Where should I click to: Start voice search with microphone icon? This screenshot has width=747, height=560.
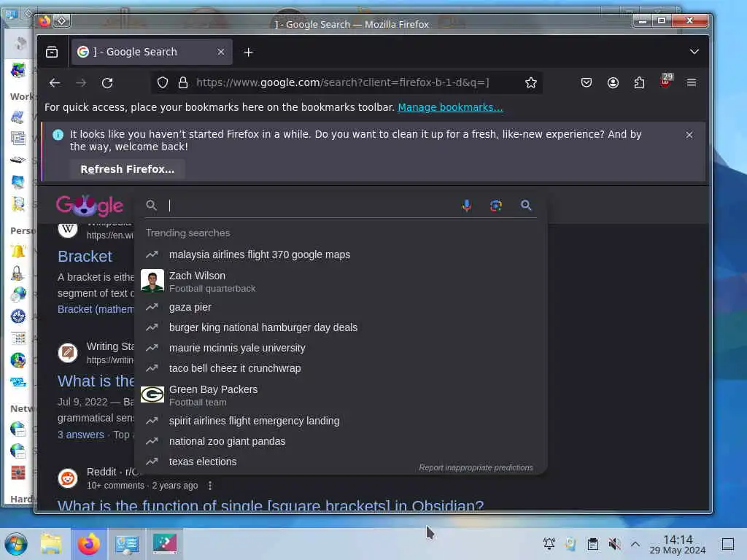[x=467, y=205]
